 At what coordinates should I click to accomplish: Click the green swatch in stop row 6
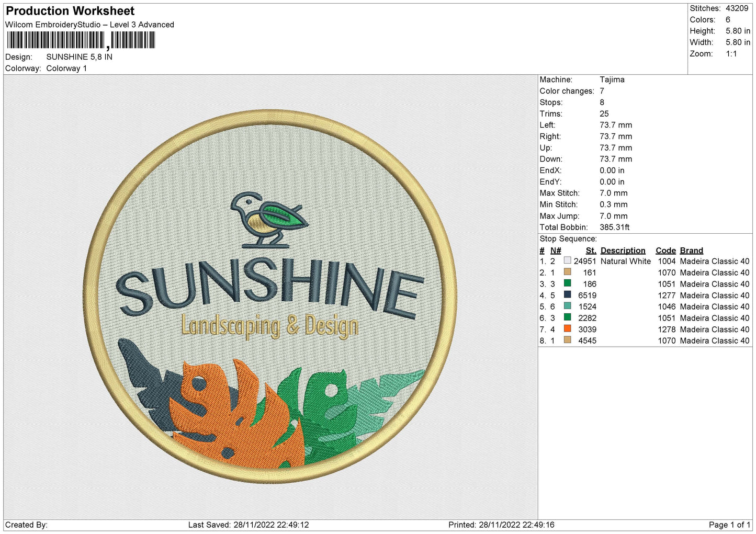tap(567, 317)
